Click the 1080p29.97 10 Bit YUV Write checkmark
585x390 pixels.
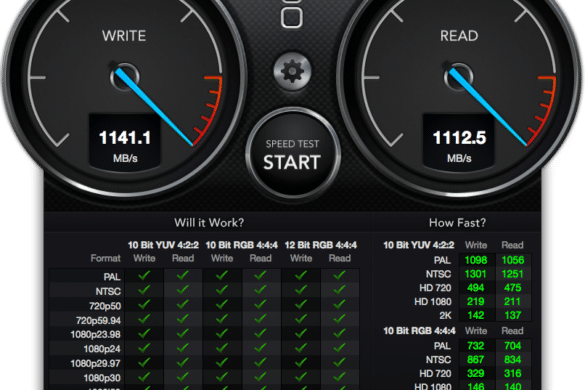(x=144, y=362)
